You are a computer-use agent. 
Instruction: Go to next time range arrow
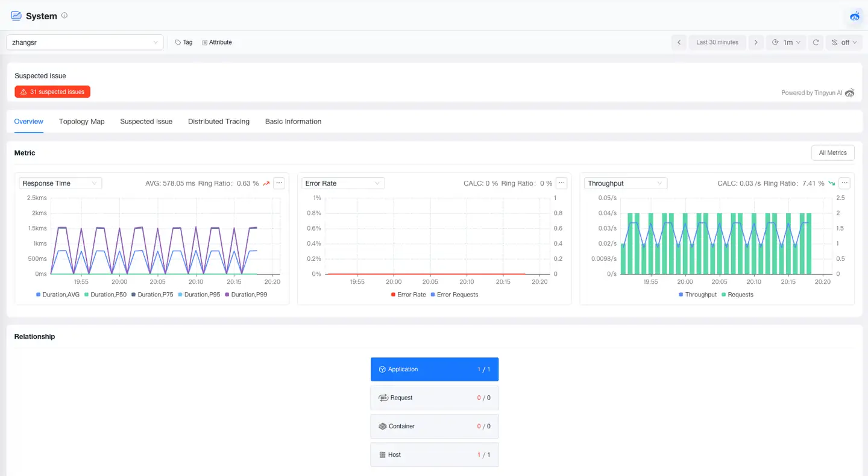tap(756, 42)
